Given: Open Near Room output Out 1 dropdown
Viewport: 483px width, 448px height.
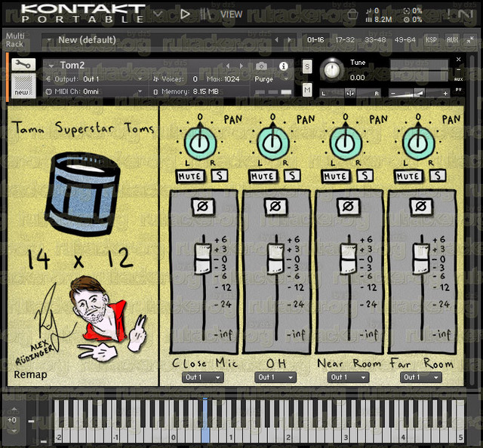Looking at the screenshot, I should pyautogui.click(x=348, y=377).
